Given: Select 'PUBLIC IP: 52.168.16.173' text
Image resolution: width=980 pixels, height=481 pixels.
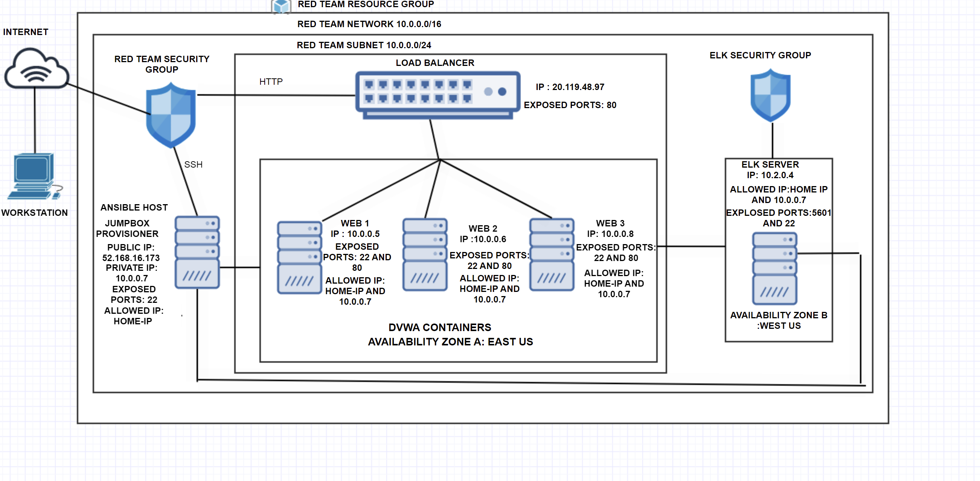Looking at the screenshot, I should 131,252.
